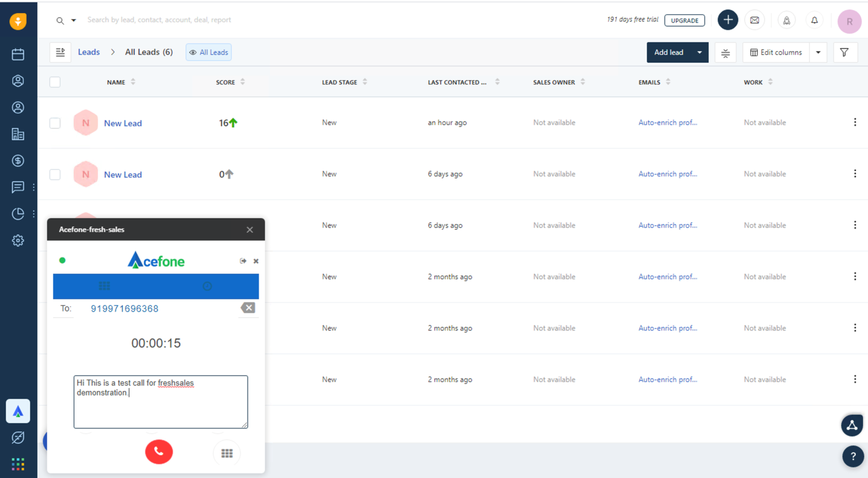Check the select-all checkbox in the table header
The height and width of the screenshot is (478, 868).
point(55,82)
